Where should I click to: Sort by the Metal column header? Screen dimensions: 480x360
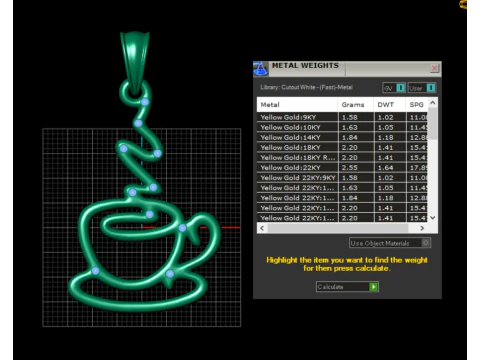tap(297, 105)
